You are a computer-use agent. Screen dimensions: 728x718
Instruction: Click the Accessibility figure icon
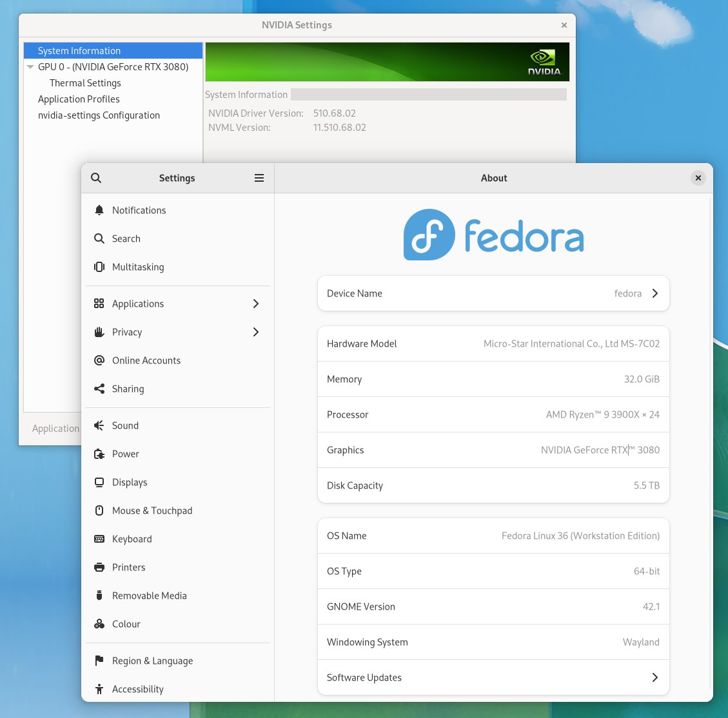(99, 689)
